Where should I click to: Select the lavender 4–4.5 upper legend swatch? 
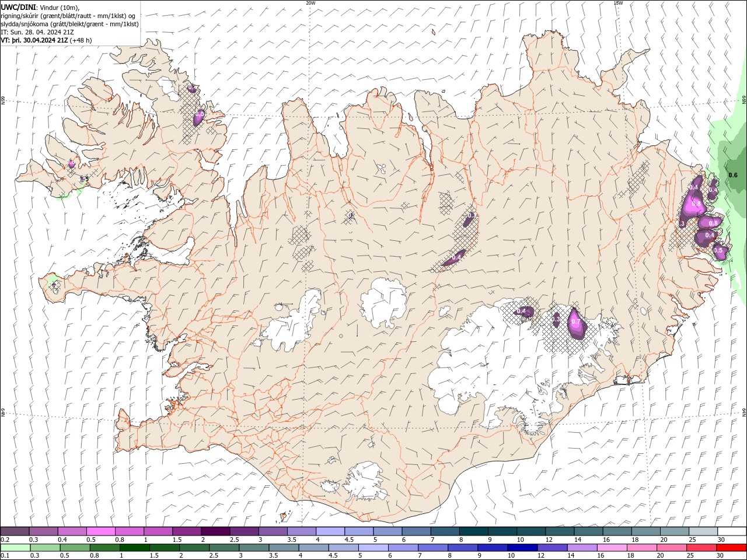pyautogui.click(x=330, y=531)
